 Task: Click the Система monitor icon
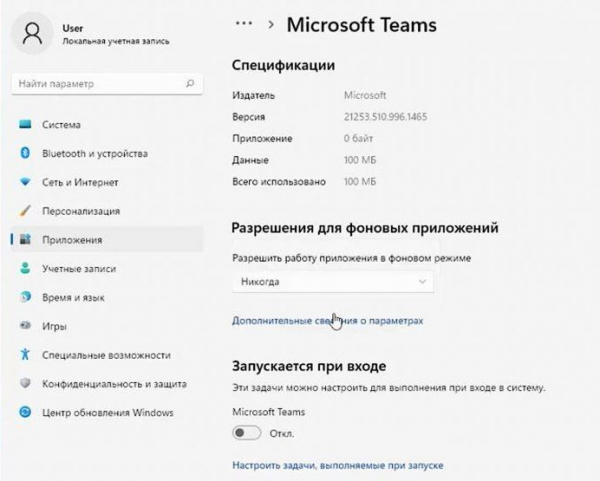point(25,124)
